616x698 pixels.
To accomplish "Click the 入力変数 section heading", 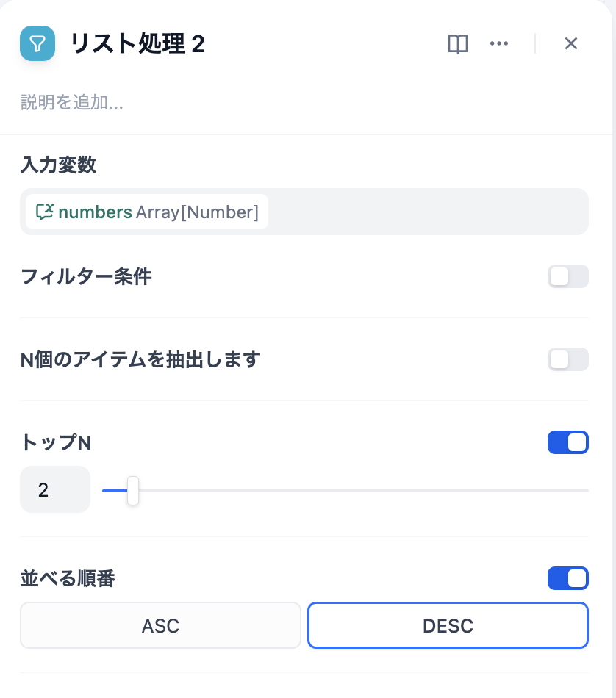I will (58, 165).
